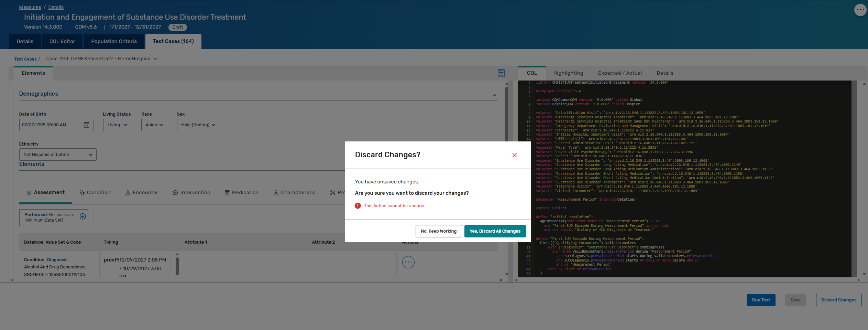Open row actions ellipsis for Diagnosis

click(x=408, y=262)
